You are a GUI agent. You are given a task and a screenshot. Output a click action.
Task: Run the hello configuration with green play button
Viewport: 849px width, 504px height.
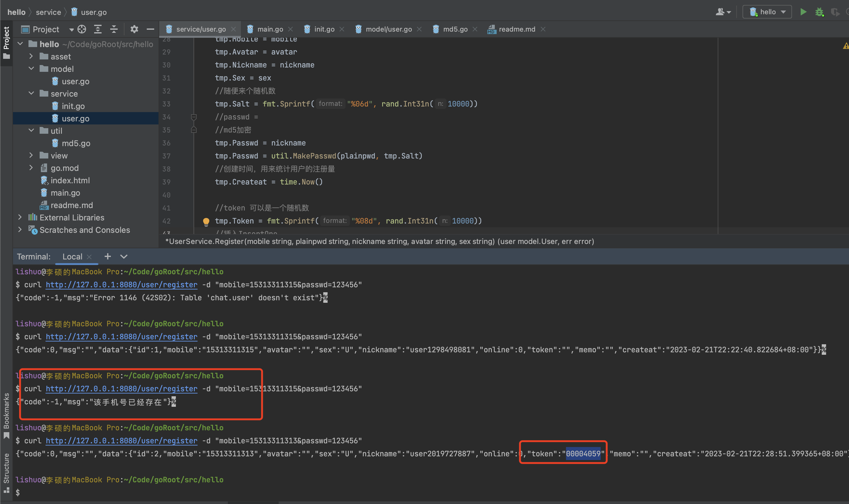point(803,12)
